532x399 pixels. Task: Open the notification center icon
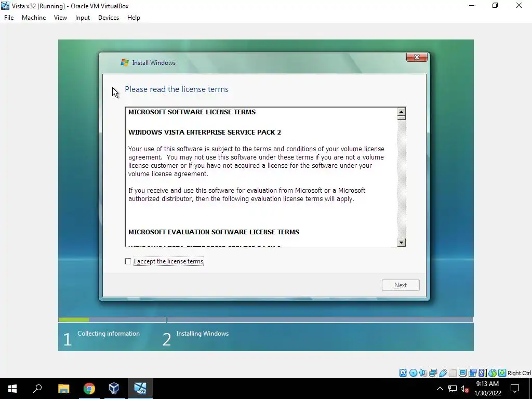[x=515, y=389]
